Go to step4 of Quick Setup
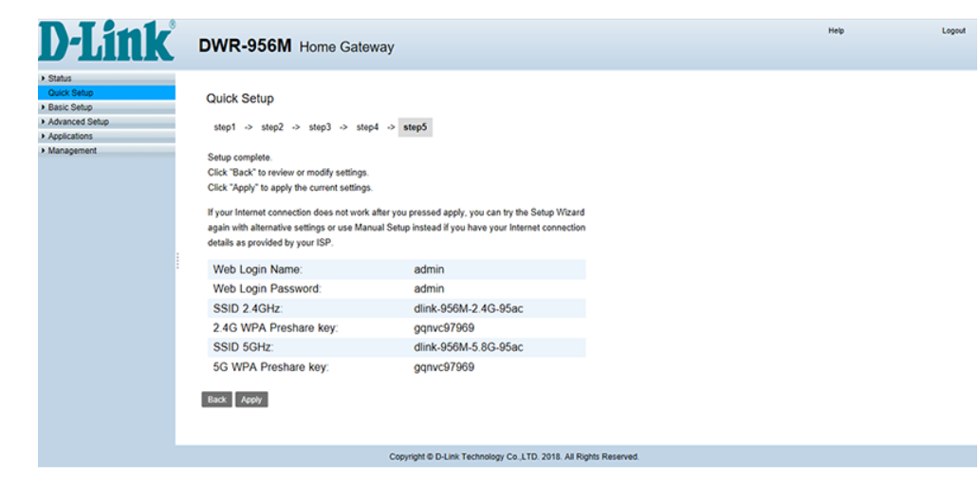This screenshot has height=503, width=980. (367, 127)
